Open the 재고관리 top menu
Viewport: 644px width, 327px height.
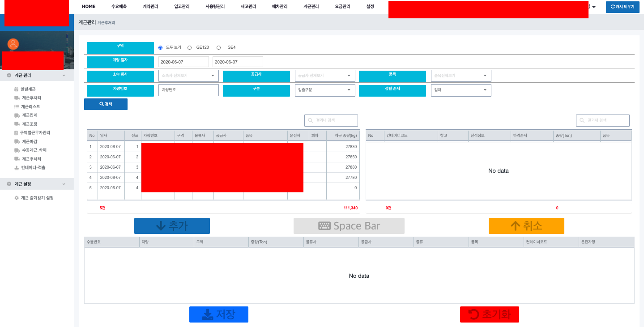[x=248, y=7]
